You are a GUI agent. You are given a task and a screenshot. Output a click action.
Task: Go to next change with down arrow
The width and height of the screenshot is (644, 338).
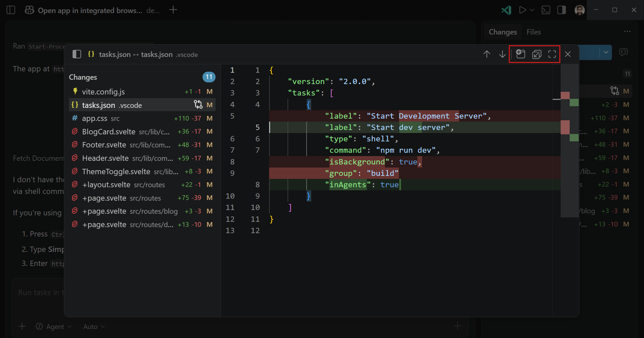click(502, 54)
